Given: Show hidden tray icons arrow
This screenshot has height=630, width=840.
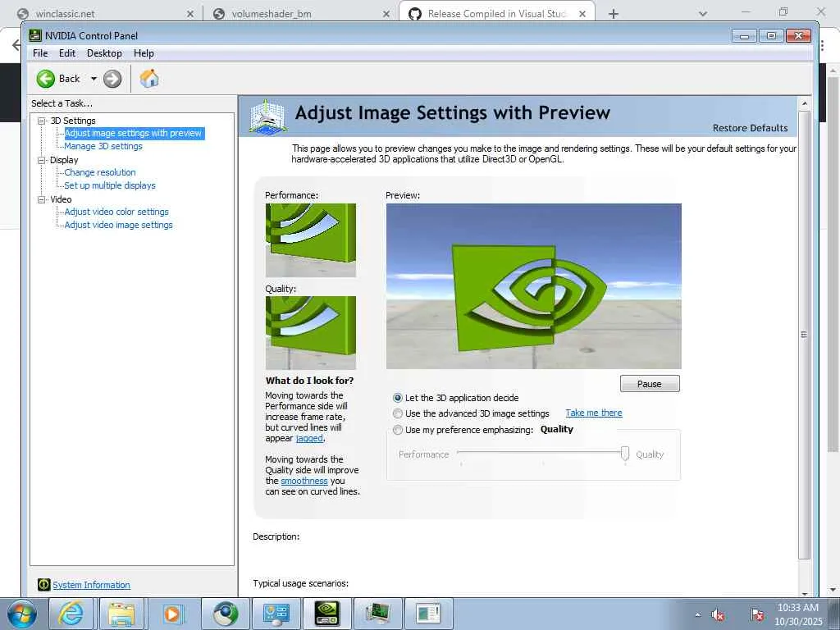Looking at the screenshot, I should pos(697,614).
